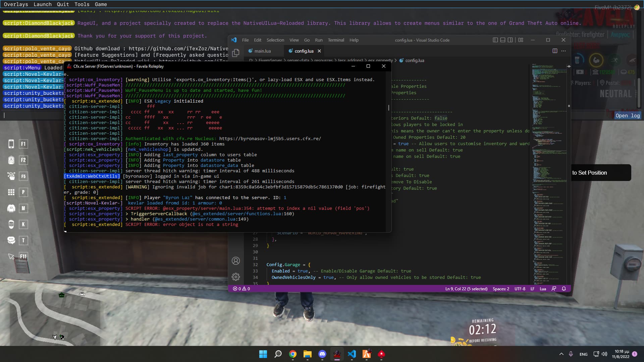Open Tools menu in FiveM top bar

point(82,4)
